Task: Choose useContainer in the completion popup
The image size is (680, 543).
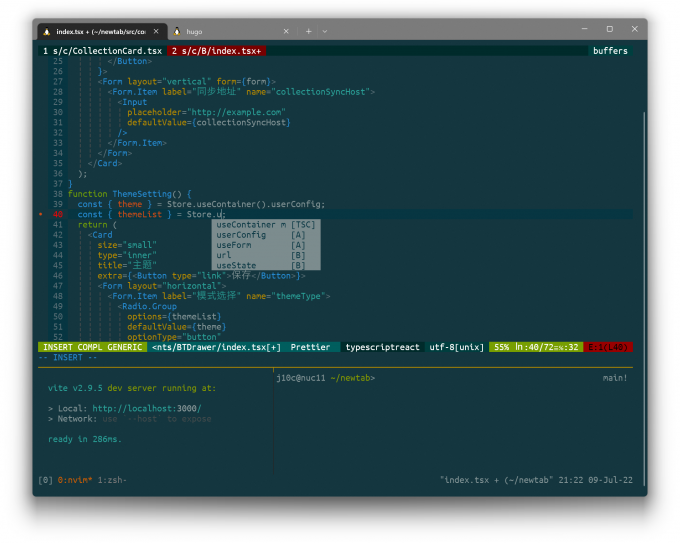Action: coord(266,225)
